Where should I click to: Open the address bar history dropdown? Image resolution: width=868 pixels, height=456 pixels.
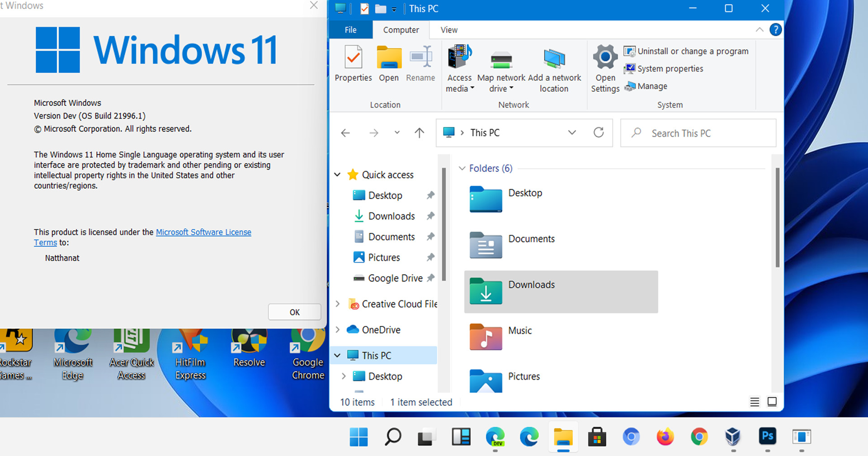point(572,133)
